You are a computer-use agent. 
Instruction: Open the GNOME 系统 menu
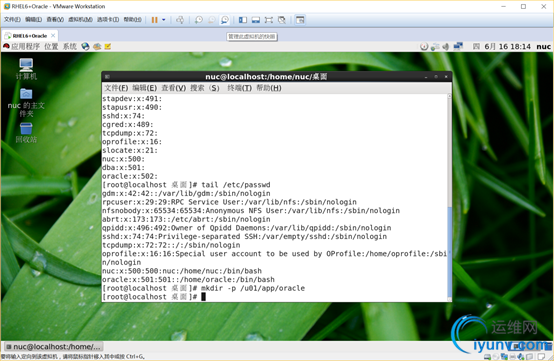point(70,46)
